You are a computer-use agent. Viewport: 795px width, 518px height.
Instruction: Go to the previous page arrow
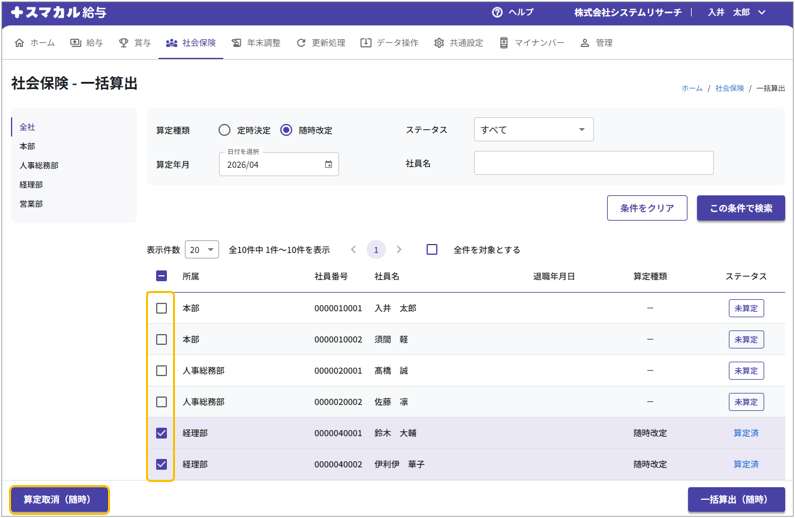pyautogui.click(x=353, y=250)
